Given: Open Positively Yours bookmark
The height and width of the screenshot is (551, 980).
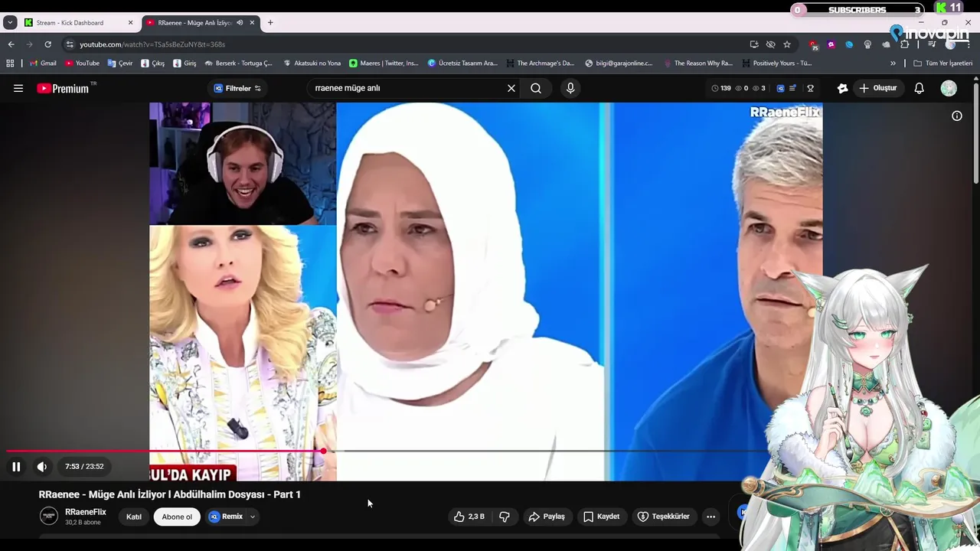Looking at the screenshot, I should pos(776,64).
